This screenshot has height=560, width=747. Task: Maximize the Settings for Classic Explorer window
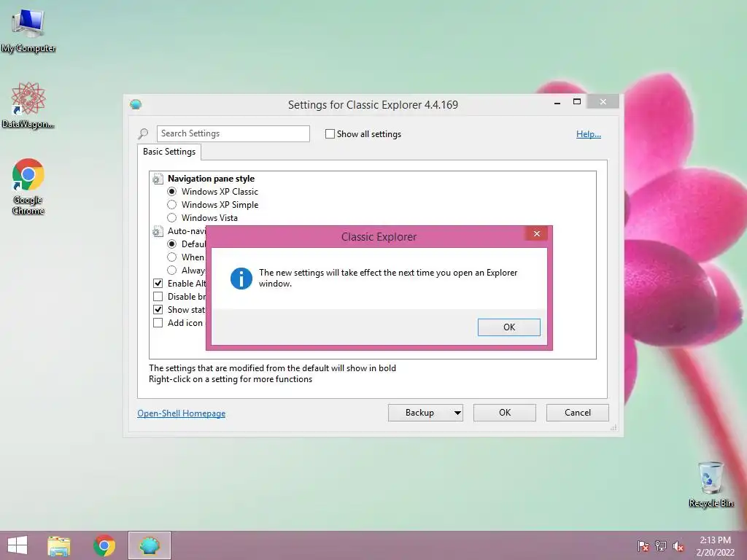[577, 102]
